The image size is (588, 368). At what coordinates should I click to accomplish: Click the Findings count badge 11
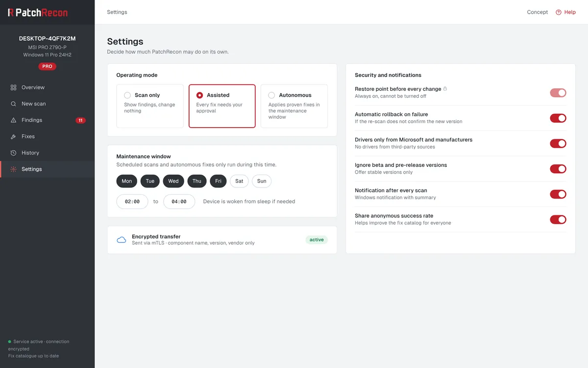81,120
